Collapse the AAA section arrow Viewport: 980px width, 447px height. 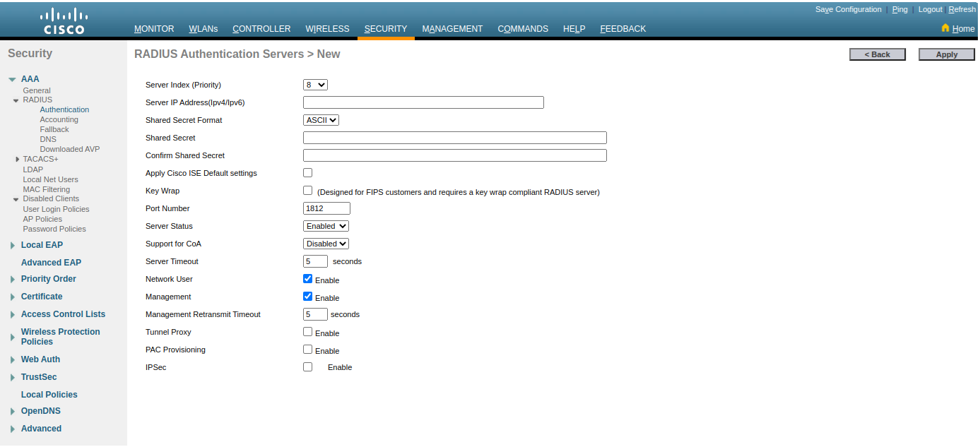point(12,80)
